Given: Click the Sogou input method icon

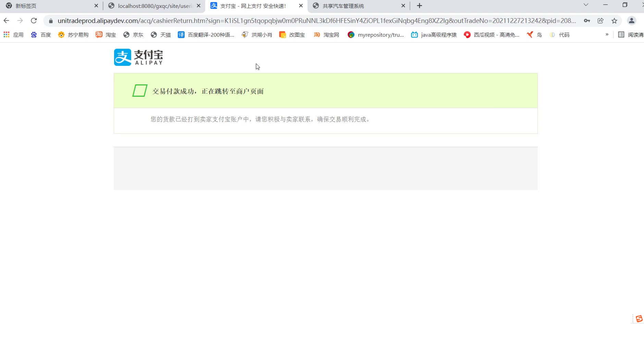Looking at the screenshot, I should point(639,319).
